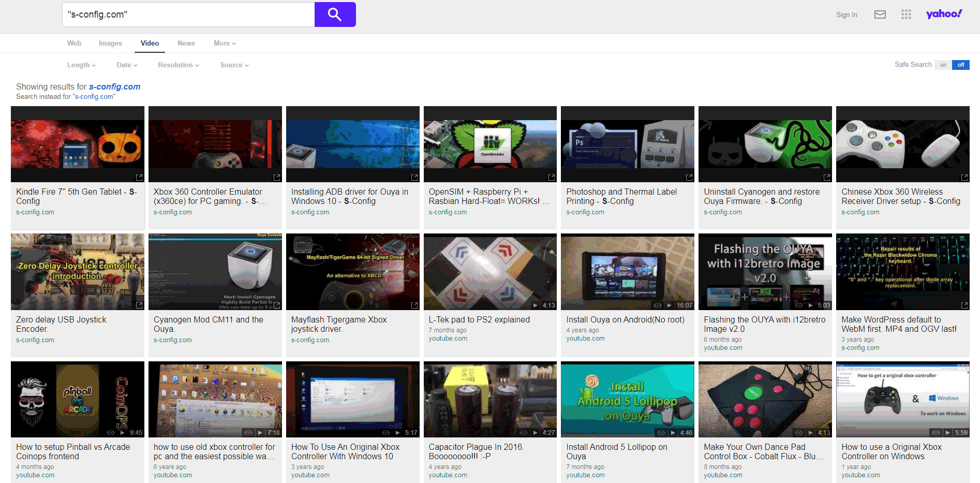Screen dimensions: 980x483
Task: Click the search query input field
Action: click(x=188, y=14)
